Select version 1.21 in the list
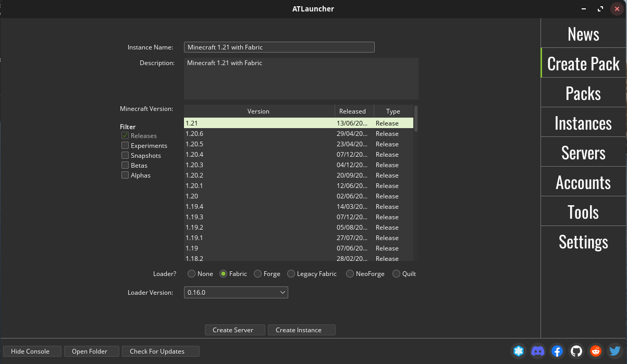Viewport: 627px width, 364px height. coord(299,123)
